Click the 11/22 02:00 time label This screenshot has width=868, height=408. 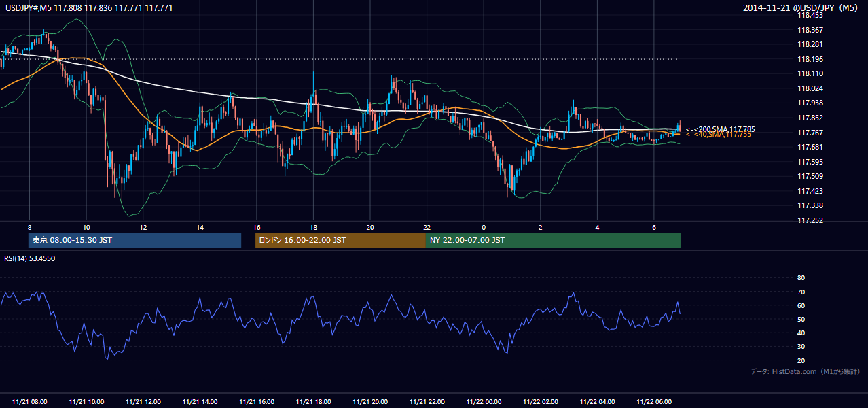coord(541,402)
